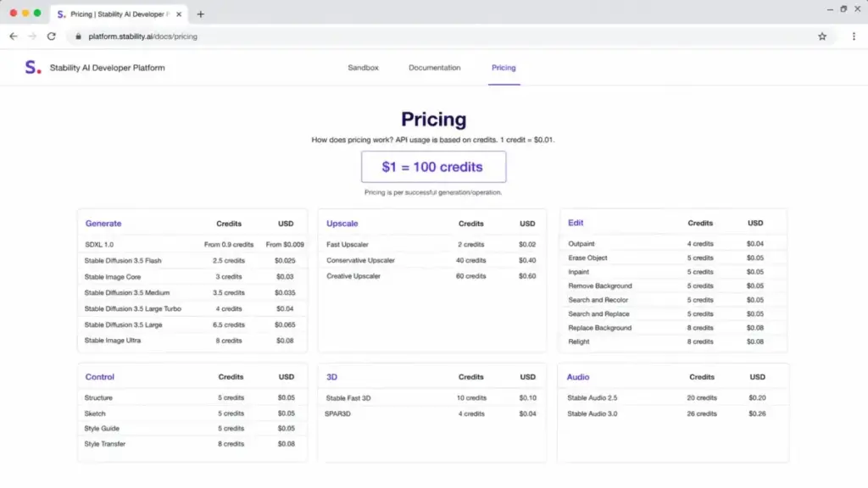Click the macOS yellow minimize dot

pyautogui.click(x=25, y=13)
